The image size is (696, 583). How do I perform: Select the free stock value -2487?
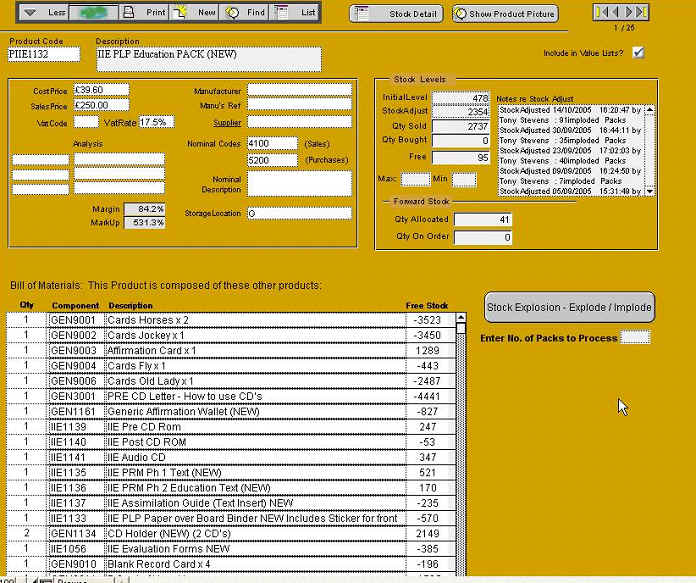pyautogui.click(x=427, y=381)
